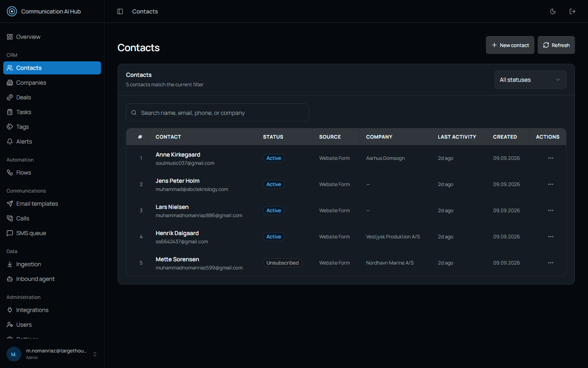Open the Inbound agent page
Image resolution: width=588 pixels, height=368 pixels.
[x=52, y=279]
